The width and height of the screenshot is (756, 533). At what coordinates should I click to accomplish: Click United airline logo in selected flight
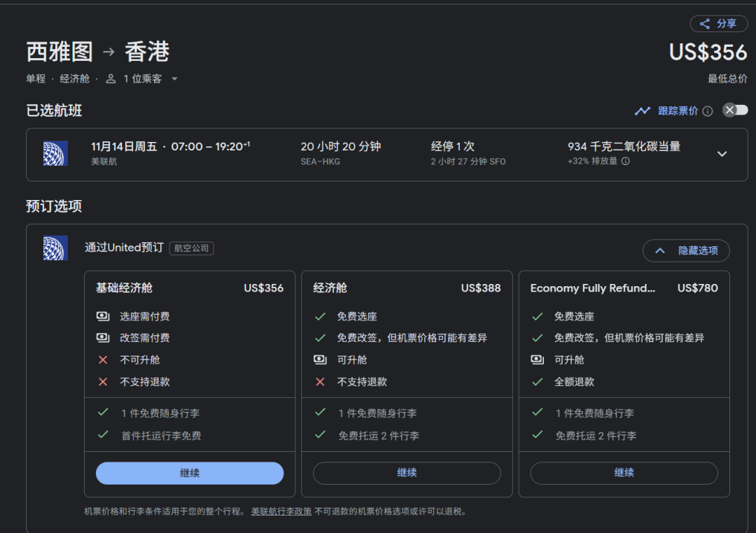[x=55, y=153]
